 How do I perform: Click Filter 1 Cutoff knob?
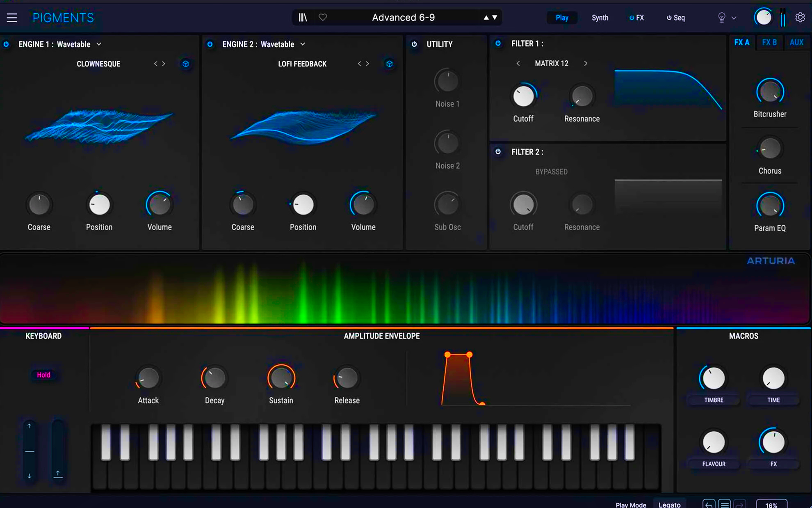coord(524,96)
